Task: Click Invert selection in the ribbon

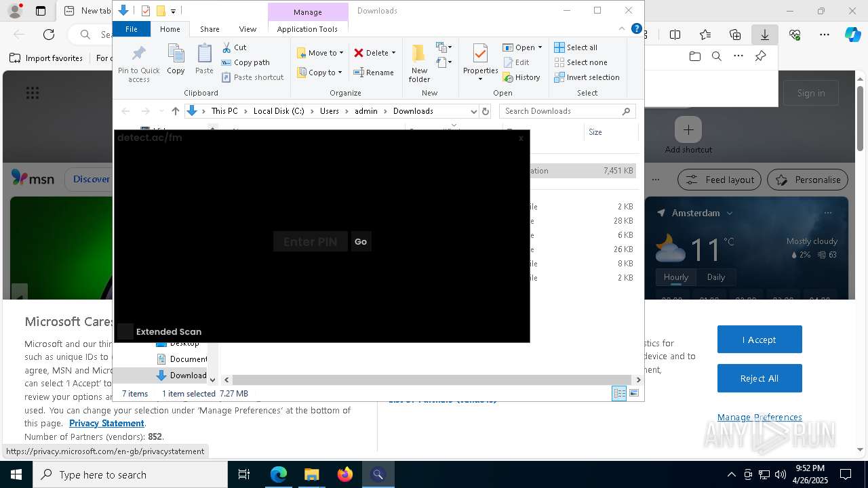Action: [587, 77]
